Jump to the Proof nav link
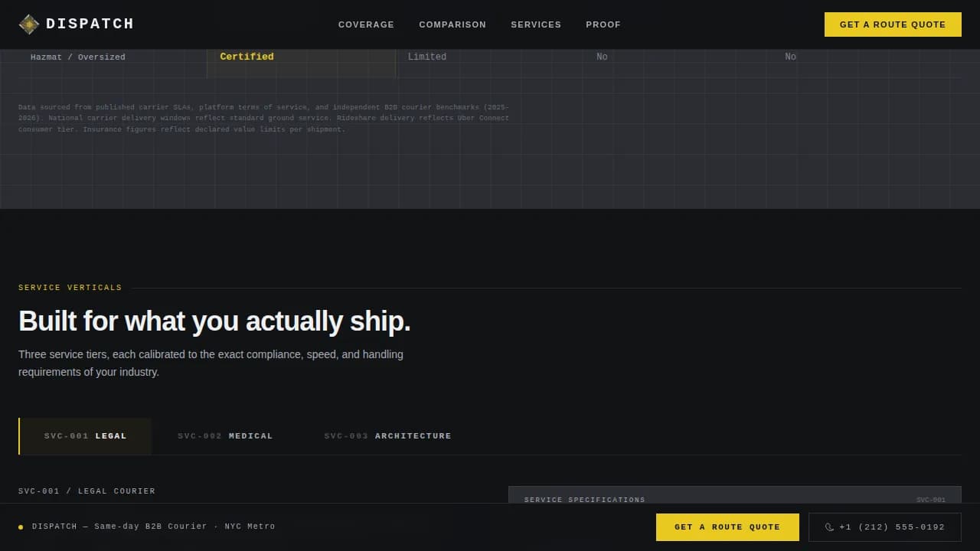 coord(603,24)
